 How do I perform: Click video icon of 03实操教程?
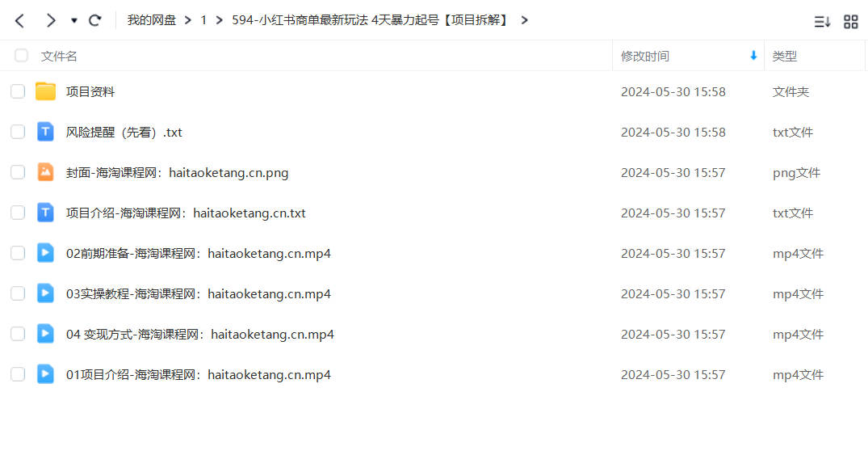[x=45, y=293]
